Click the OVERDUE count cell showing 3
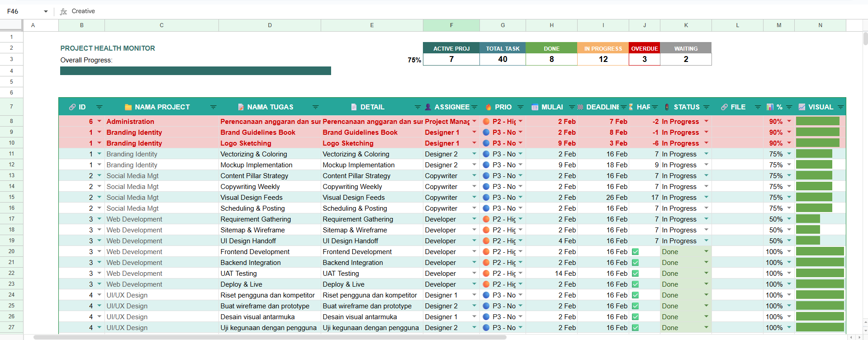The width and height of the screenshot is (868, 340). 644,59
